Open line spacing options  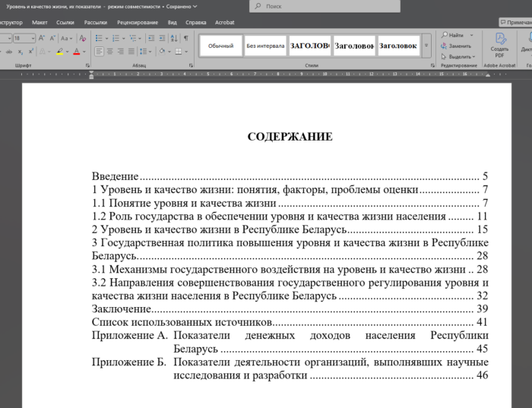[145, 52]
